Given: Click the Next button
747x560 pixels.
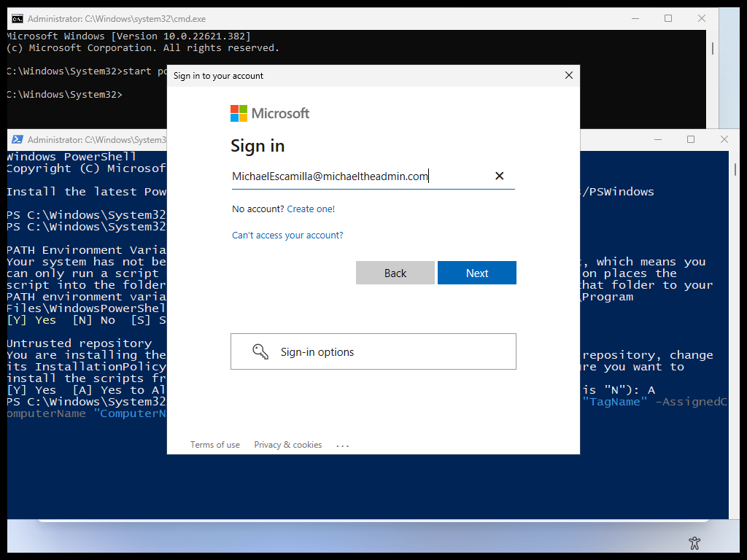Looking at the screenshot, I should (x=476, y=273).
